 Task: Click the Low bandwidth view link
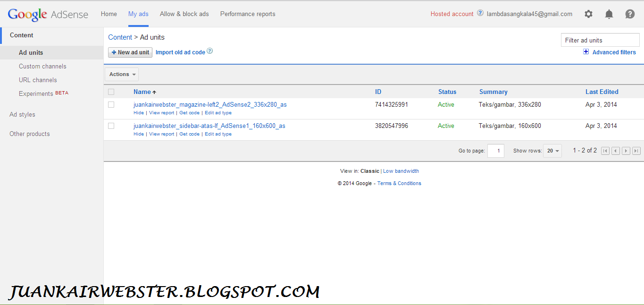(x=401, y=171)
